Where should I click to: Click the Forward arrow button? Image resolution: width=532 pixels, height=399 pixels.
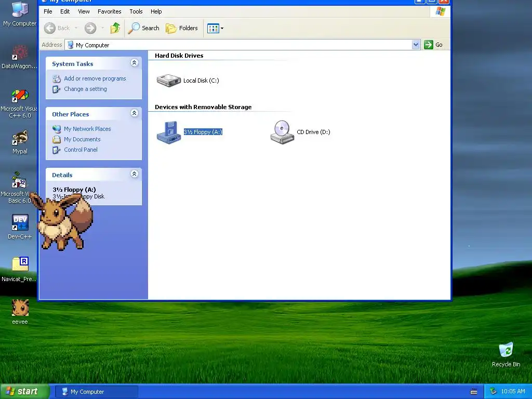(x=90, y=28)
